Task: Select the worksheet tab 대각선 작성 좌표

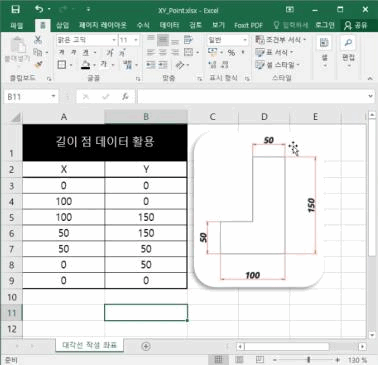Action: point(89,345)
